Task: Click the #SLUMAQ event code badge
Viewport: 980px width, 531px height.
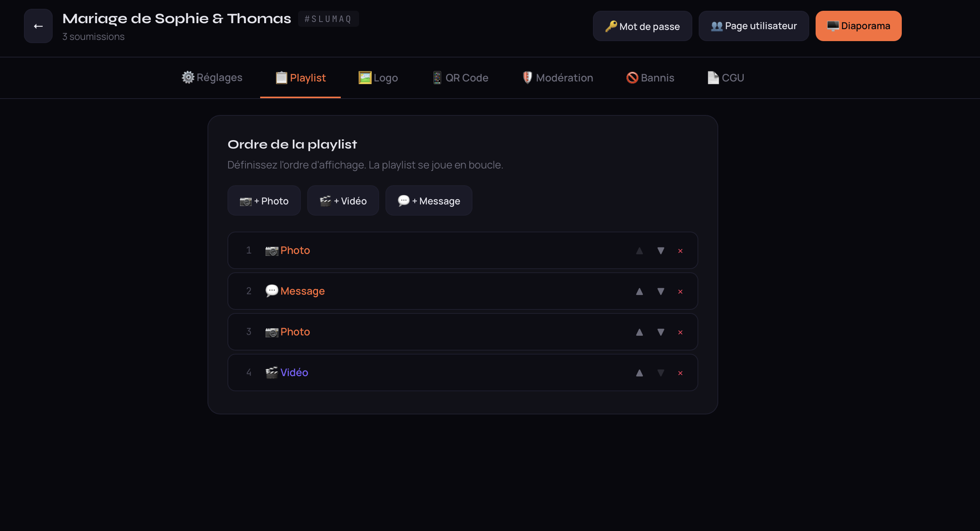Action: coord(328,19)
